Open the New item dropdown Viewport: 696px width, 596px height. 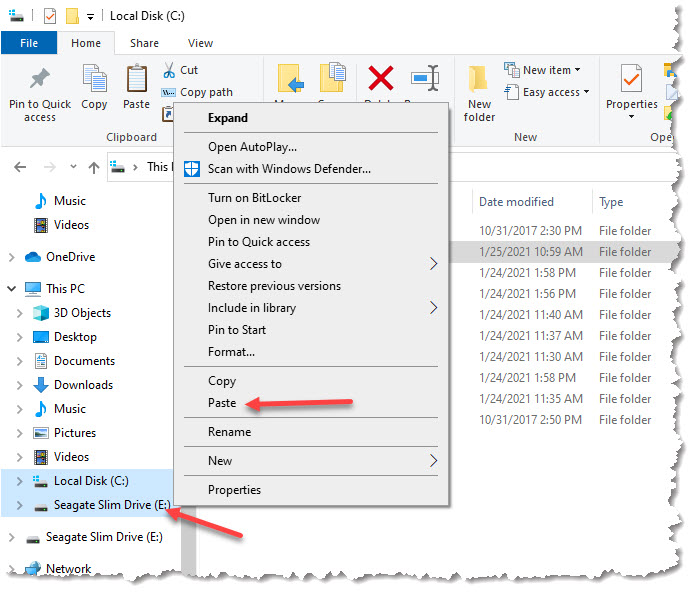pyautogui.click(x=538, y=70)
